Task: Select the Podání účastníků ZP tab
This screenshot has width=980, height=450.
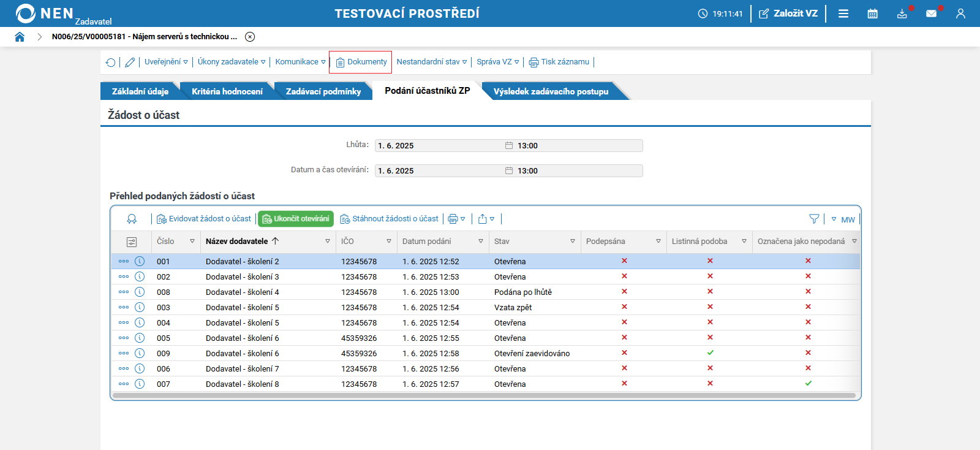Action: (x=428, y=91)
